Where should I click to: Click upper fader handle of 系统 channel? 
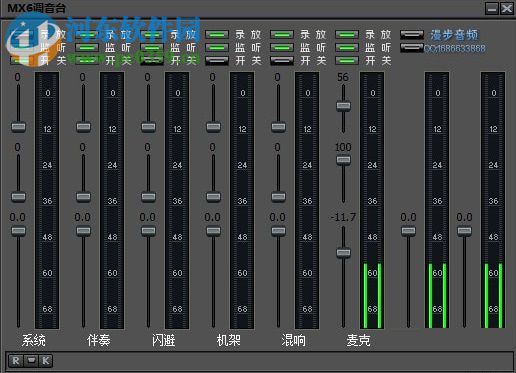coord(18,127)
